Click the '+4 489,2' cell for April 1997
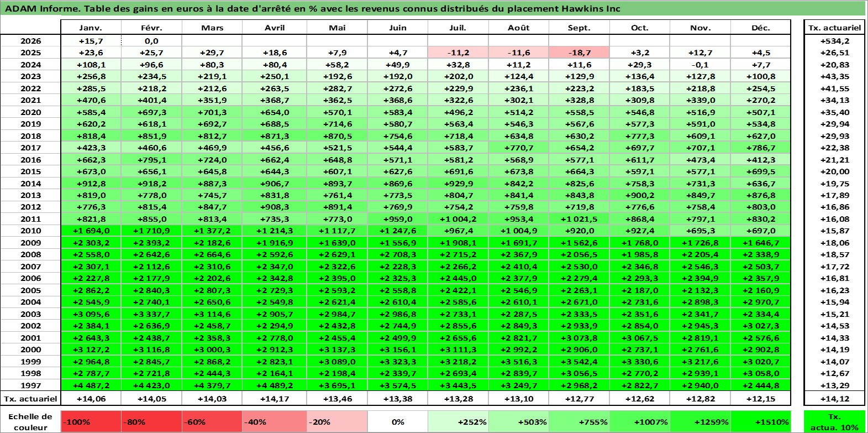The width and height of the screenshot is (868, 433). [275, 385]
